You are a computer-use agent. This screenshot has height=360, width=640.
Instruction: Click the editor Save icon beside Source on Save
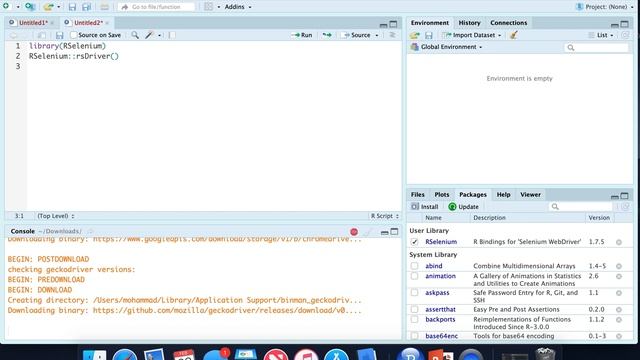tap(60, 36)
